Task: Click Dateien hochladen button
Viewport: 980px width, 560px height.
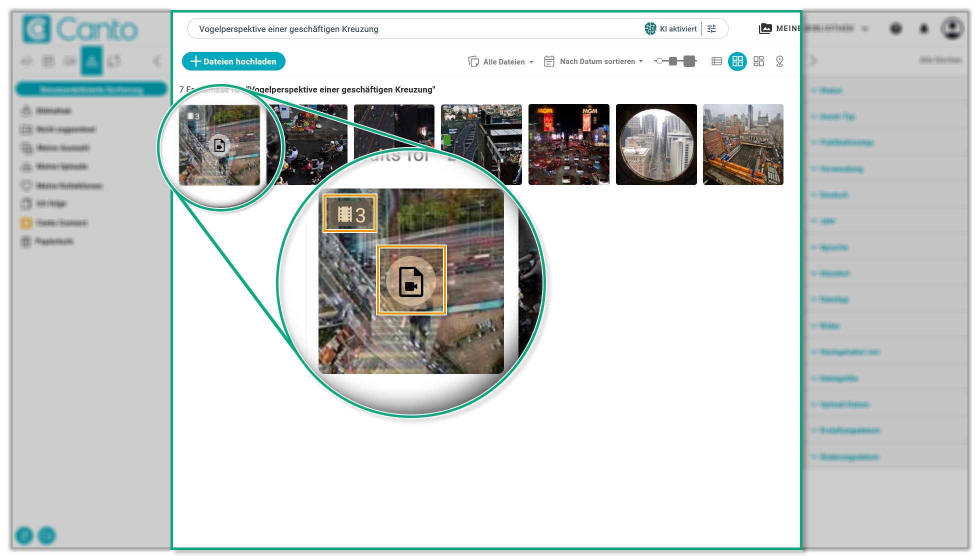Action: pos(233,61)
